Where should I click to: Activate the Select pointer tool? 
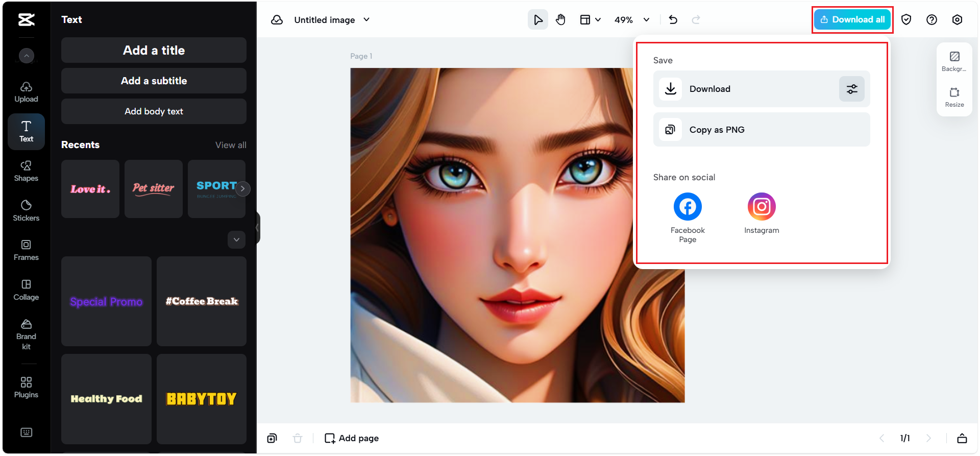538,20
